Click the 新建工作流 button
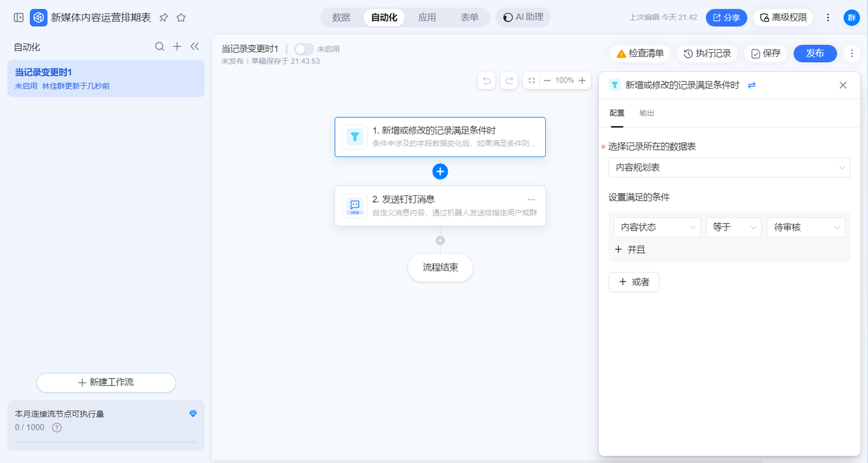Image resolution: width=868 pixels, height=463 pixels. [x=106, y=382]
